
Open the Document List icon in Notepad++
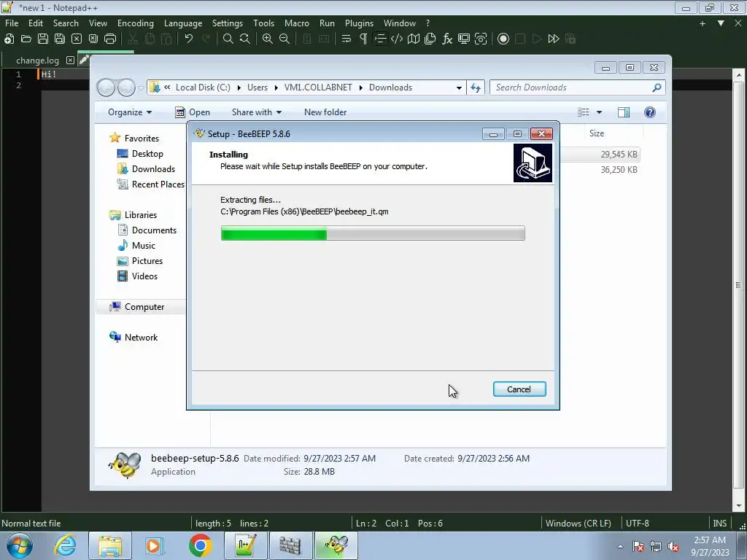pyautogui.click(x=430, y=39)
